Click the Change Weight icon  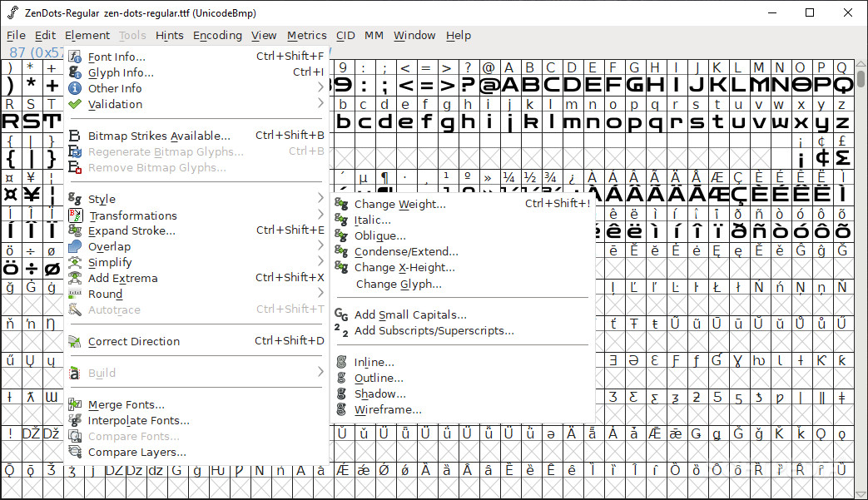(341, 204)
